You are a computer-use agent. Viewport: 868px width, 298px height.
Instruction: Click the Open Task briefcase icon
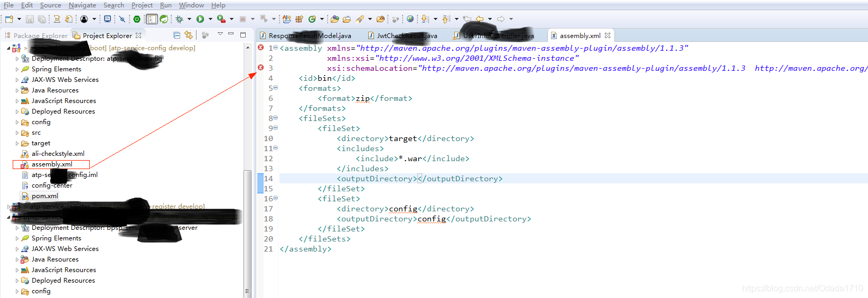click(x=347, y=19)
